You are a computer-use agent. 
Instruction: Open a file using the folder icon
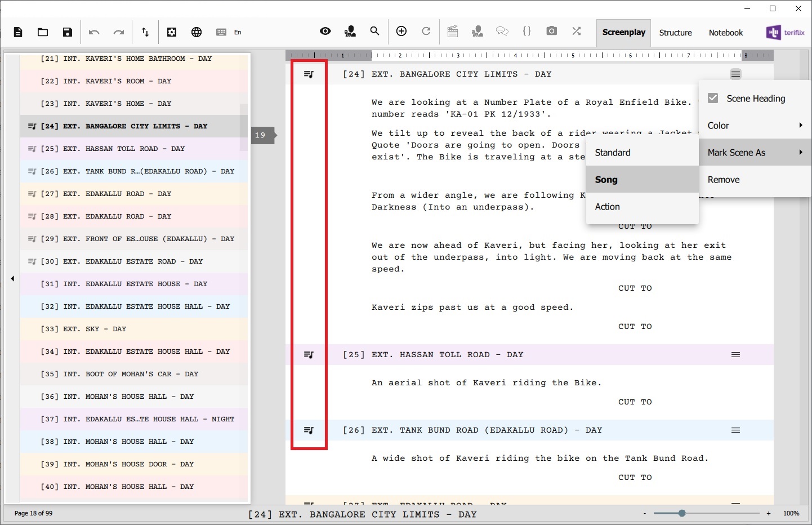point(43,32)
